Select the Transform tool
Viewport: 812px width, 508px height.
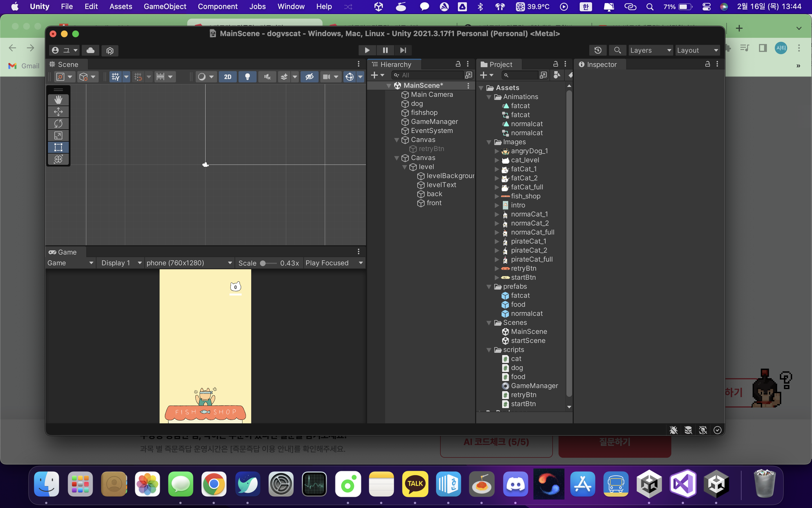[58, 159]
